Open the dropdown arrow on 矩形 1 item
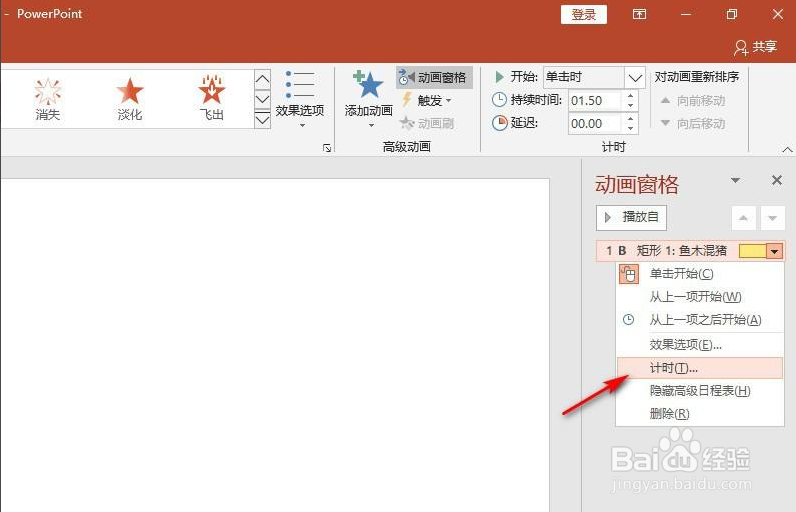796x512 pixels. click(775, 251)
